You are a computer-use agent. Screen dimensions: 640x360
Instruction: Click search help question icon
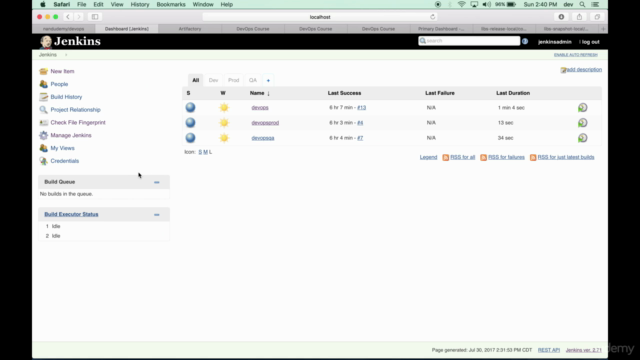pyautogui.click(x=525, y=41)
